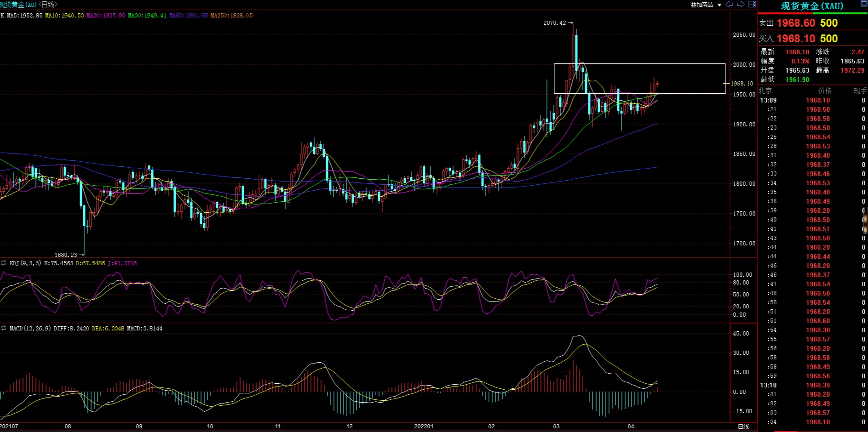Toggle the side panel layout icon
This screenshot has width=868, height=432.
tap(752, 5)
